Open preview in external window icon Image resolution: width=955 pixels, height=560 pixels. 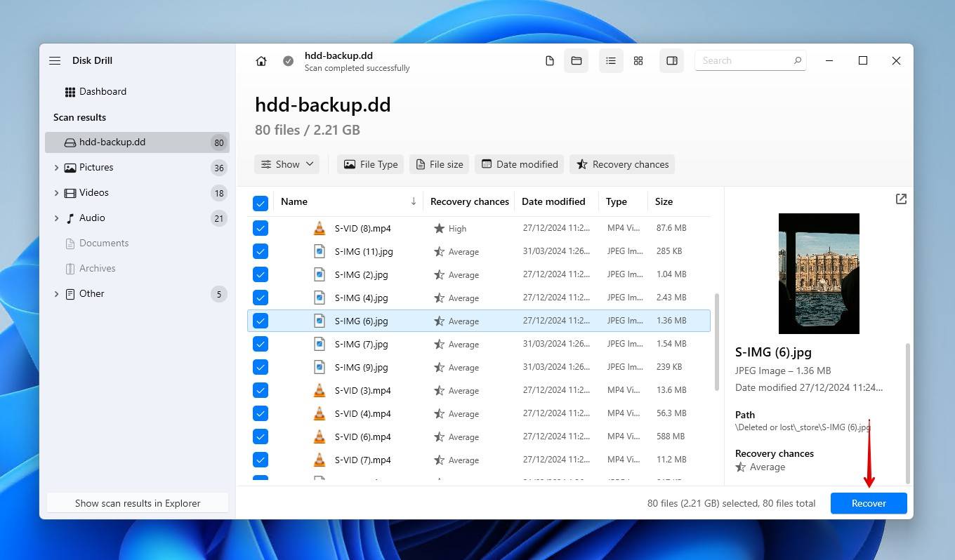click(901, 199)
